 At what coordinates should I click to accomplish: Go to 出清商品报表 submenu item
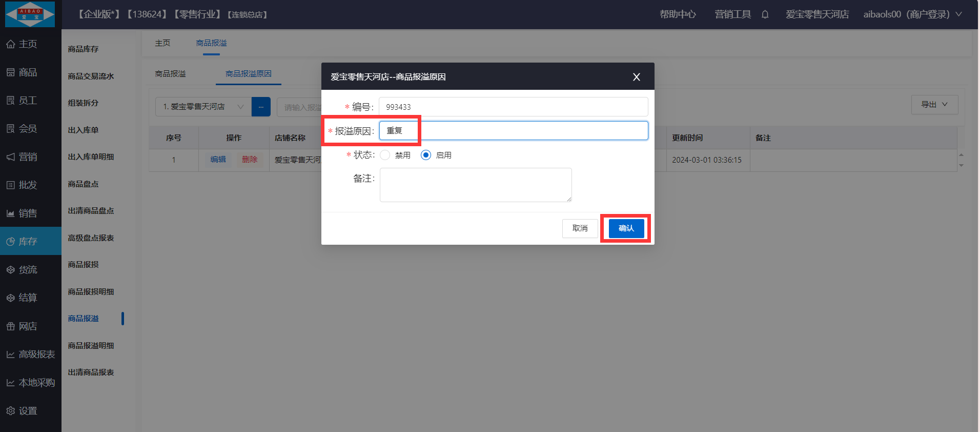(x=91, y=372)
